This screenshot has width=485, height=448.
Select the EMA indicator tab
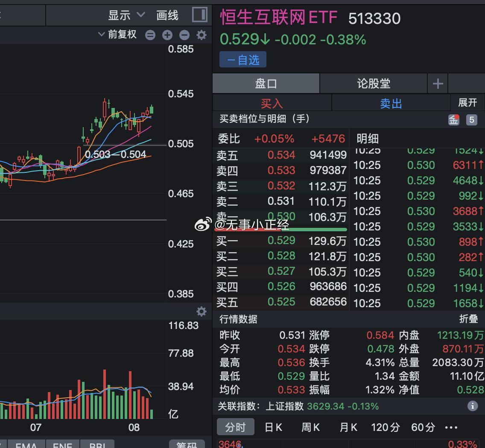(26, 445)
